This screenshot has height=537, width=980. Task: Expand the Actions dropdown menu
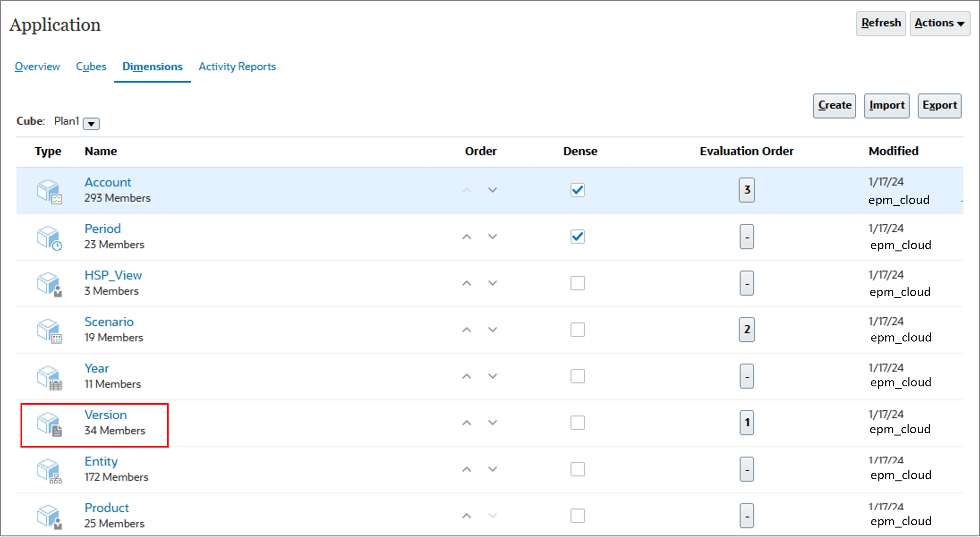(939, 23)
